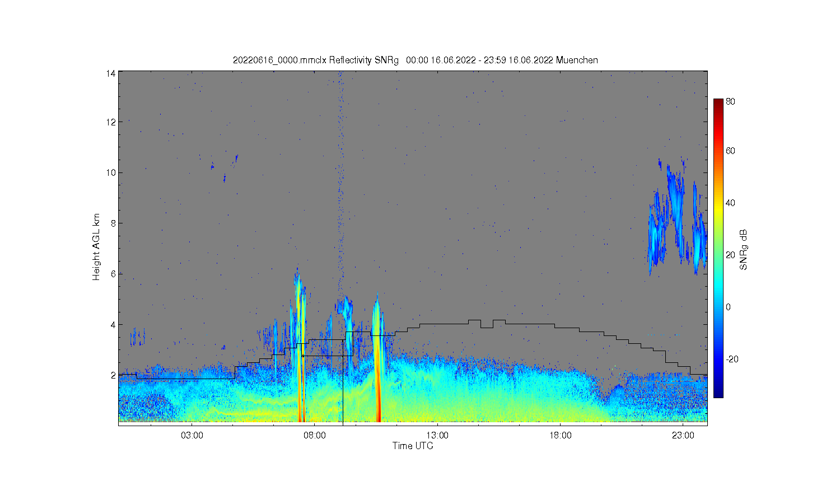Click the colorbar value 40
This screenshot has height=504, width=840.
[x=731, y=203]
